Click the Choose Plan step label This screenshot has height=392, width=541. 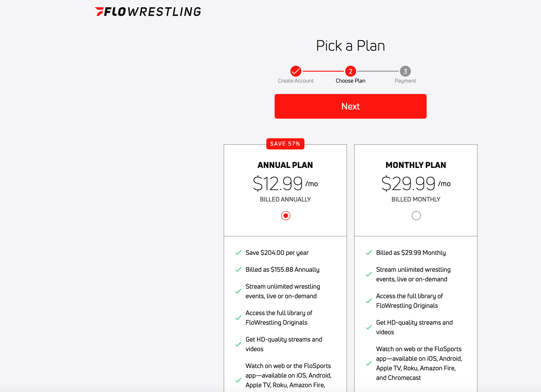(350, 81)
